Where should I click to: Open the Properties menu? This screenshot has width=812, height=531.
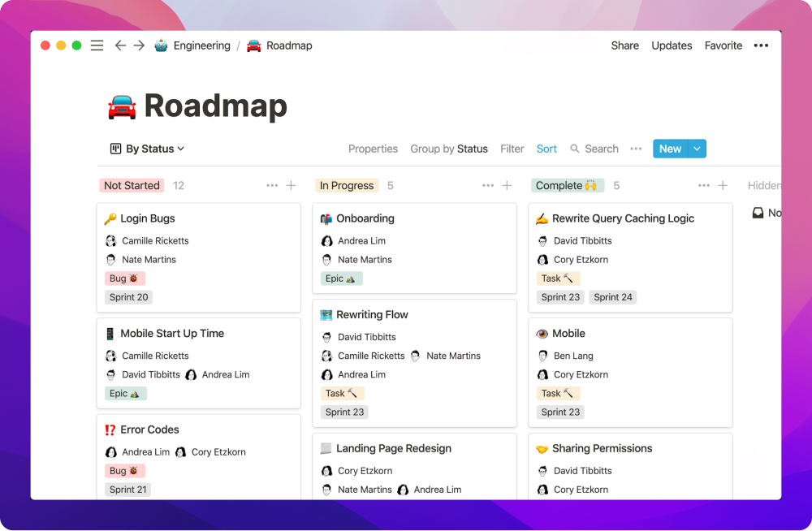(373, 149)
